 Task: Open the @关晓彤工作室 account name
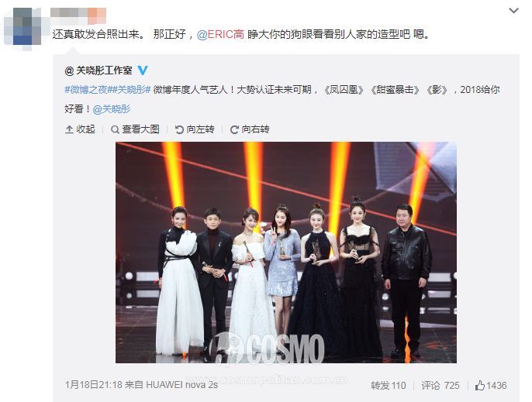pyautogui.click(x=98, y=70)
